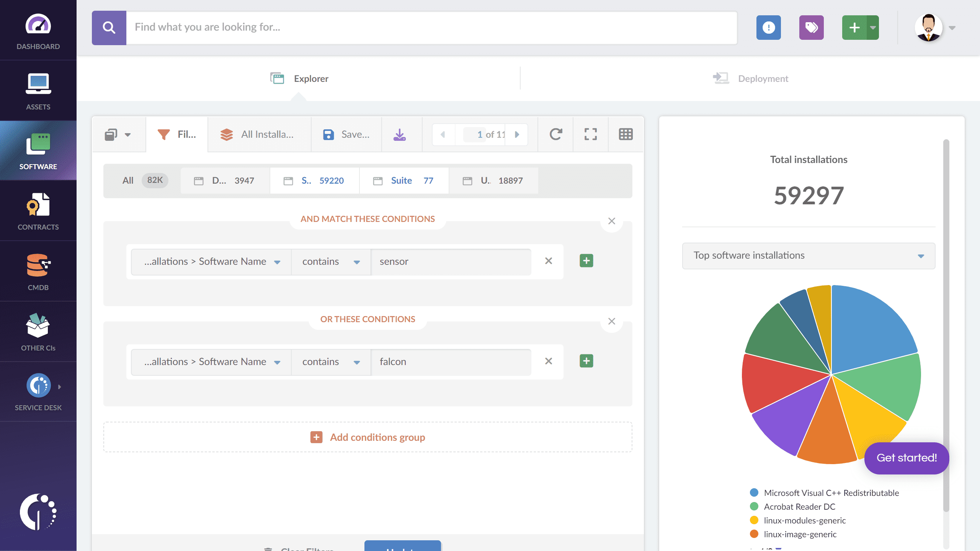Viewport: 980px width, 551px height.
Task: Click Add conditions group button
Action: pyautogui.click(x=367, y=437)
